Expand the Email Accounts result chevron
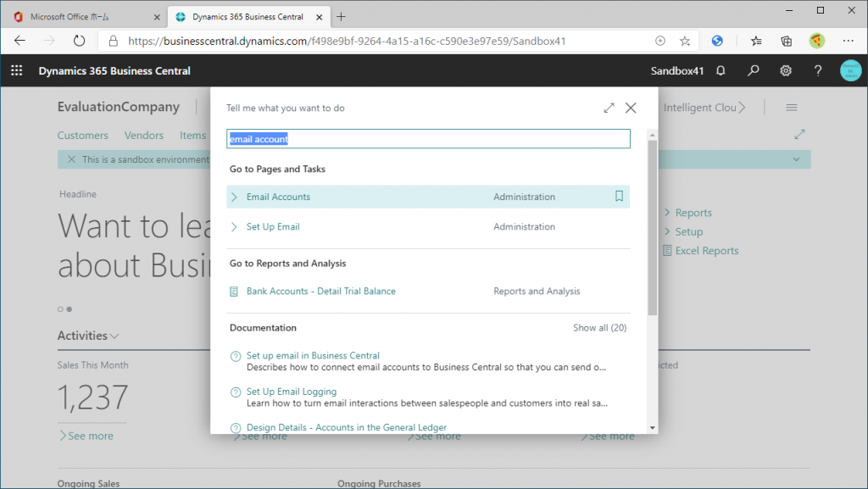The height and width of the screenshot is (489, 868). click(234, 197)
